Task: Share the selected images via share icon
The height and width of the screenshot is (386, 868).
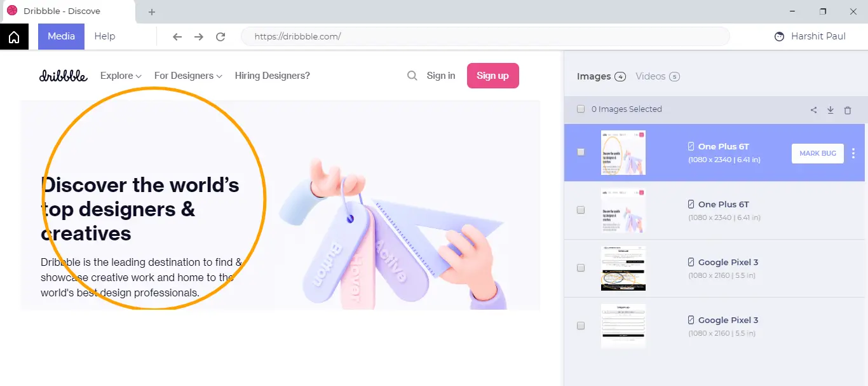Action: coord(813,110)
